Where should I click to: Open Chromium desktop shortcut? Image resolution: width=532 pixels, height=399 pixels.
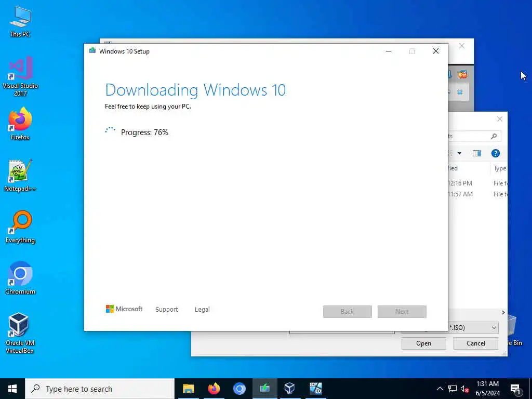click(20, 278)
